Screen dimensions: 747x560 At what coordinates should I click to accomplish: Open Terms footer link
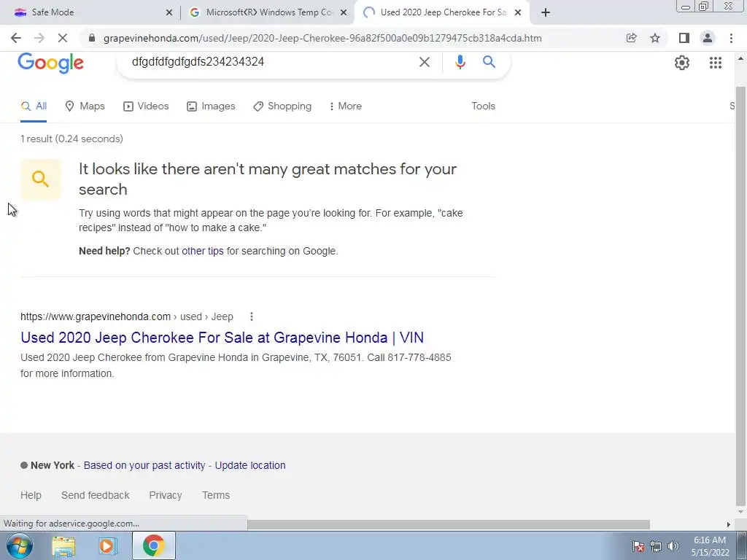pos(216,495)
